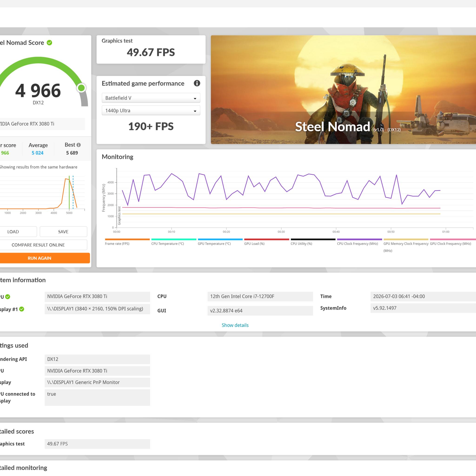Open the 1440p Ultra resolution dropdown

151,110
